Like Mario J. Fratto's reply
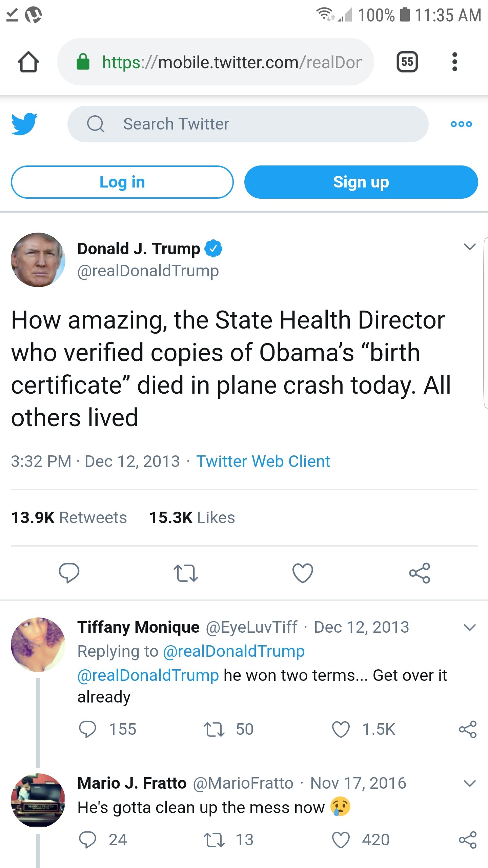Viewport: 488px width, 868px height. (x=341, y=840)
